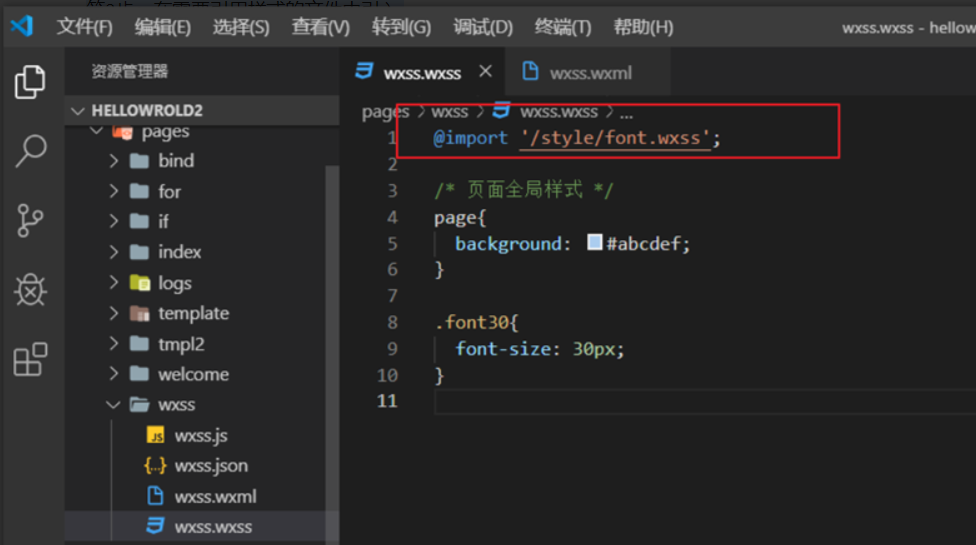This screenshot has width=976, height=545.
Task: Open the Search view icon
Action: [30, 151]
